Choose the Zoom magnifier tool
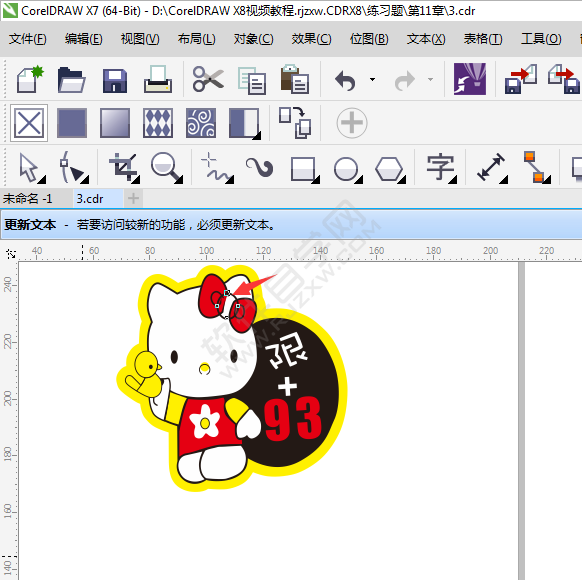 [167, 168]
